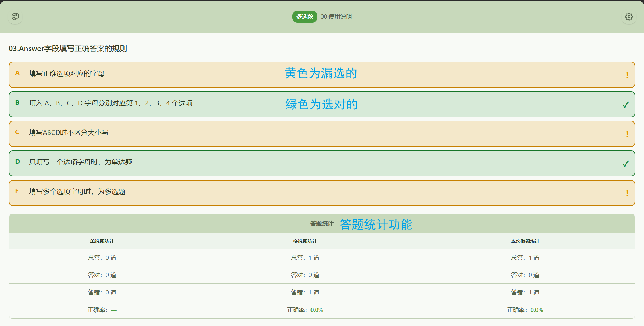Click the 多选题统计 column header
The image size is (644, 326).
click(305, 241)
